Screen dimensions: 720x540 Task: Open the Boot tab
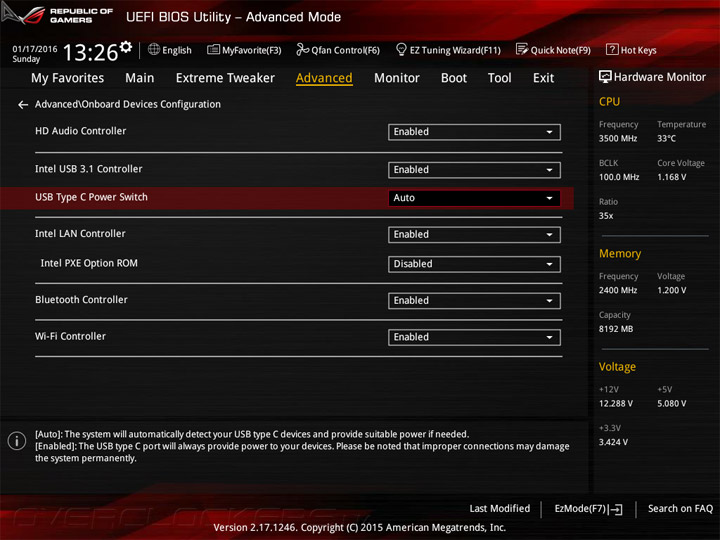[454, 78]
